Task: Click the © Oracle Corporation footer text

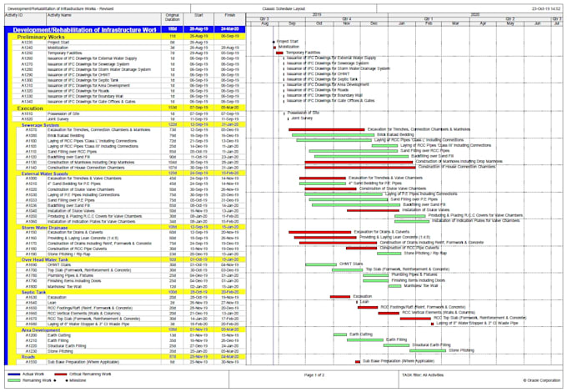Action: pyautogui.click(x=541, y=380)
